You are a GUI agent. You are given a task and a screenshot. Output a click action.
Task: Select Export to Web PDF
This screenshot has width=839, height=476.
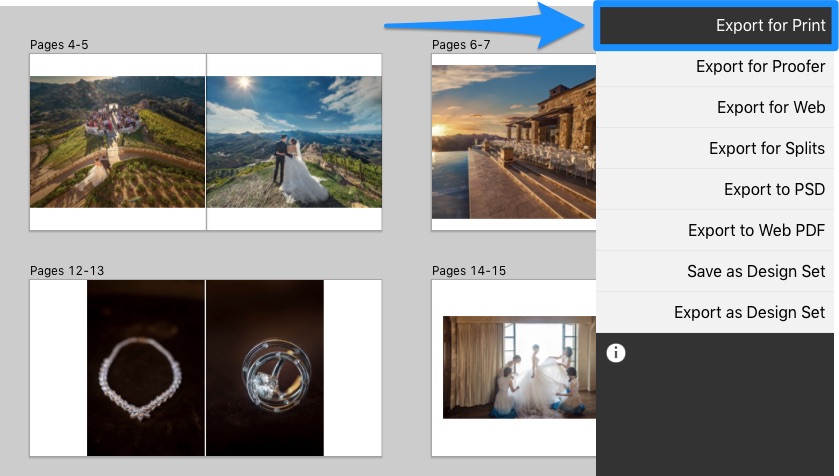(x=715, y=230)
